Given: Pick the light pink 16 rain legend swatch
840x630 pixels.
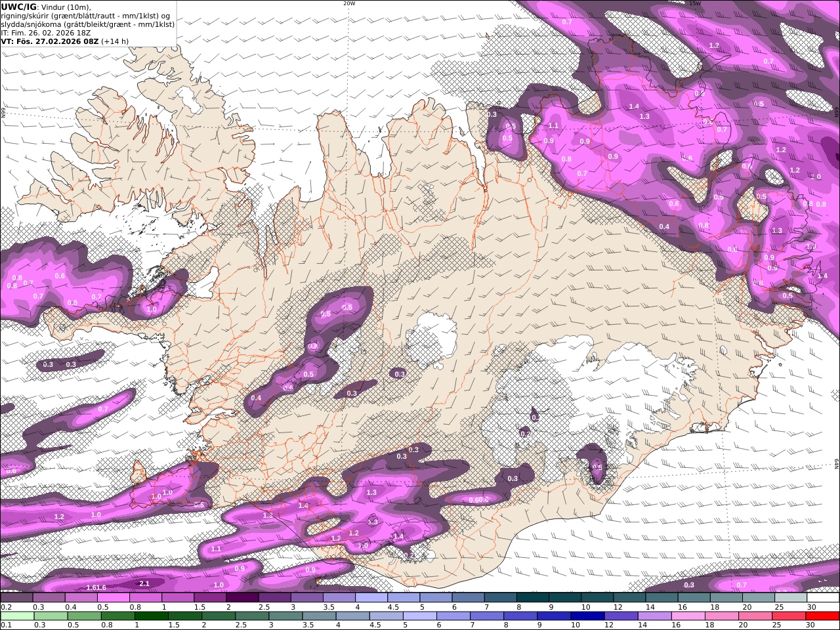Looking at the screenshot, I should pyautogui.click(x=688, y=616).
